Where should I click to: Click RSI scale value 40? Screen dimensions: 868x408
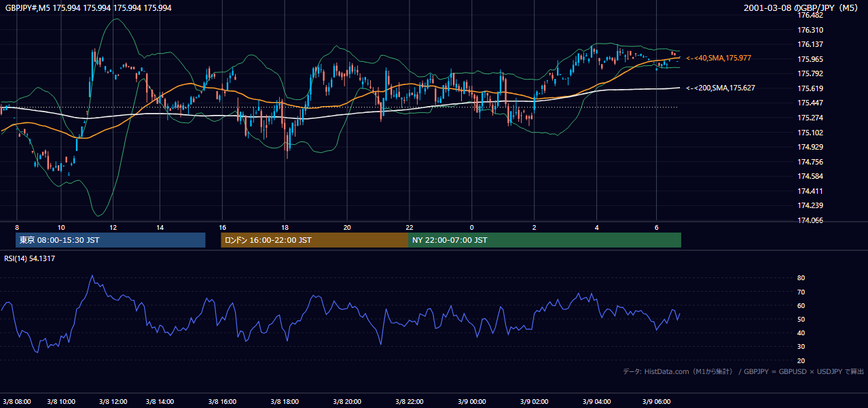pyautogui.click(x=801, y=333)
